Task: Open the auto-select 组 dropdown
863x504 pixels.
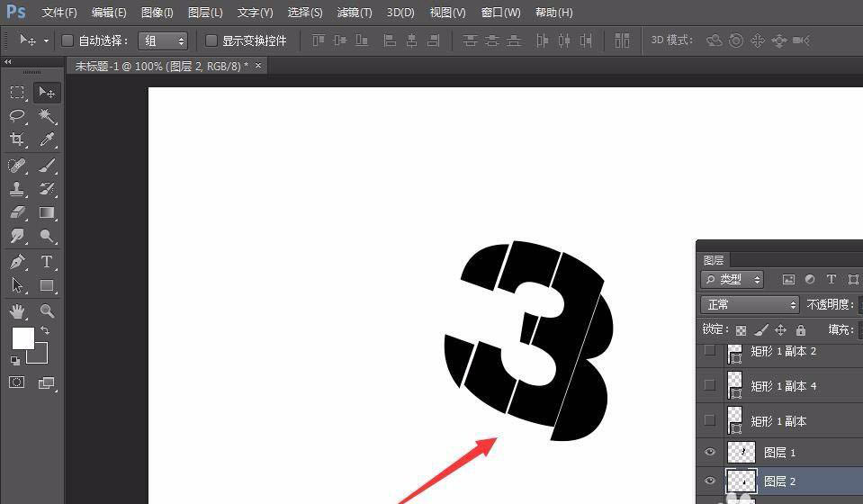Action: 163,40
